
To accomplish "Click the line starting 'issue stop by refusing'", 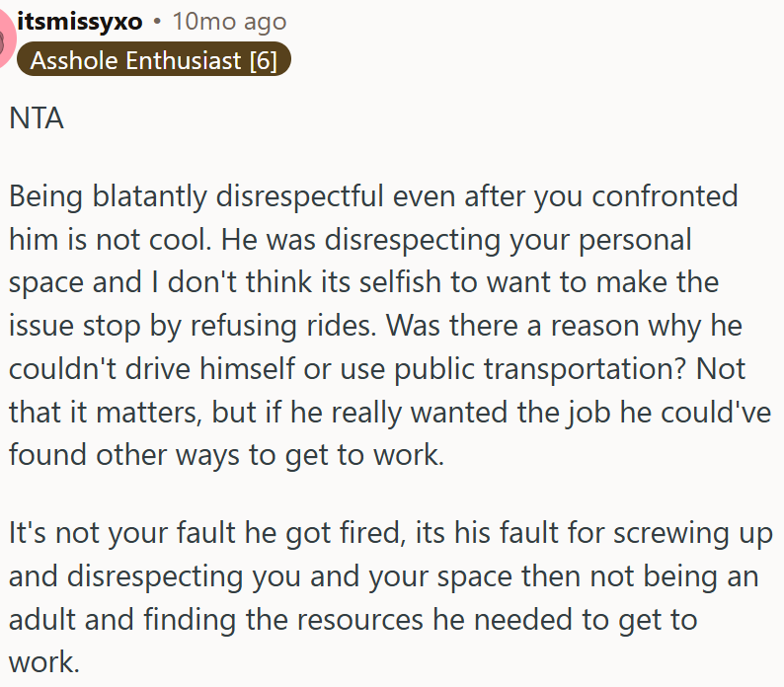I will pyautogui.click(x=375, y=326).
